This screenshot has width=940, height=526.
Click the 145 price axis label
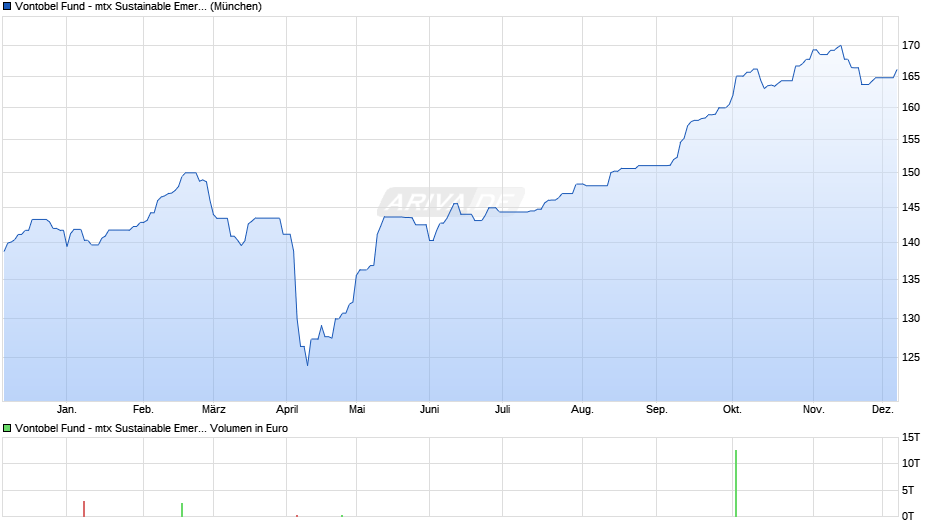click(911, 207)
